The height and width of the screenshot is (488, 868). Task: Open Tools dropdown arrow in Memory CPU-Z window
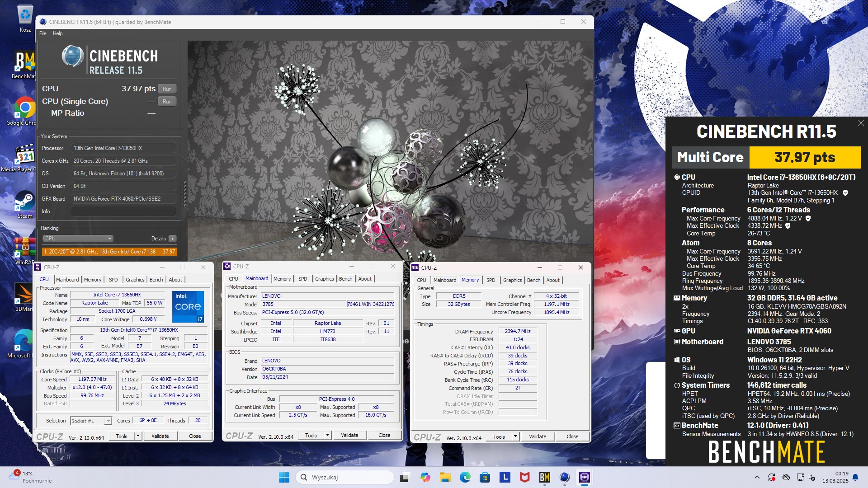coord(515,436)
